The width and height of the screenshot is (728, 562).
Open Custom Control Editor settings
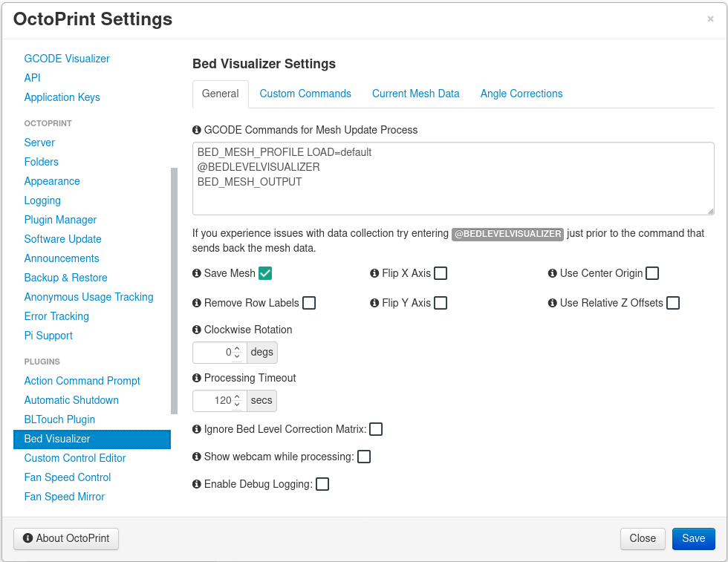click(x=75, y=459)
